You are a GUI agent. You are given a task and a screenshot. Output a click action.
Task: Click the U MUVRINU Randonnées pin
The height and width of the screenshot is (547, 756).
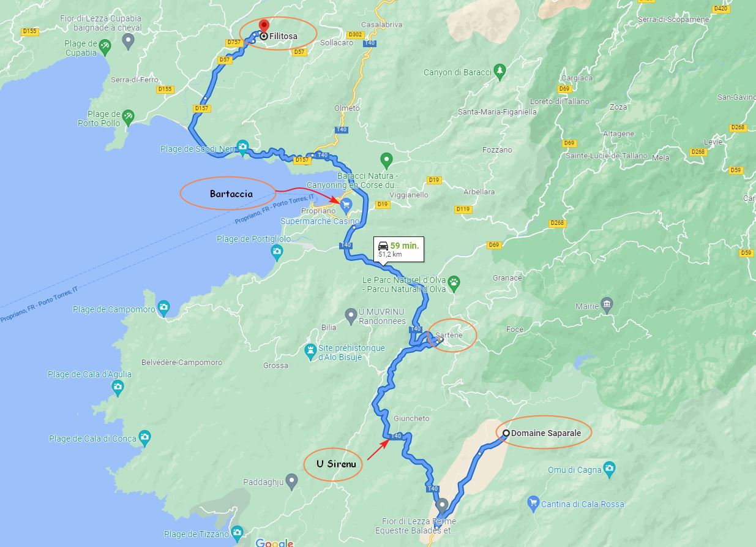(x=351, y=317)
